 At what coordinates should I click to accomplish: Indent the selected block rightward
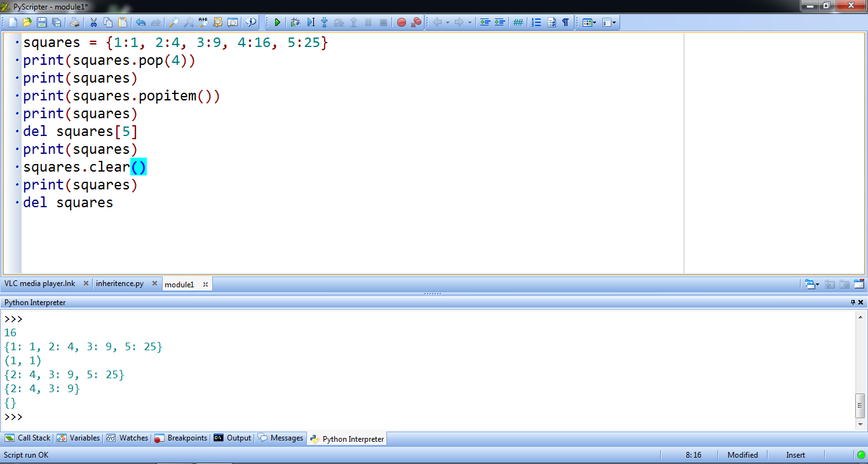pos(500,22)
